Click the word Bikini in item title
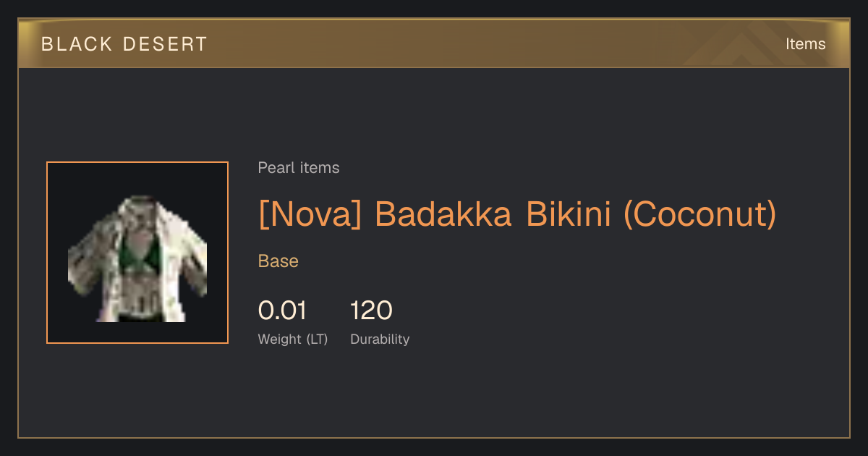This screenshot has height=456, width=868. point(569,214)
